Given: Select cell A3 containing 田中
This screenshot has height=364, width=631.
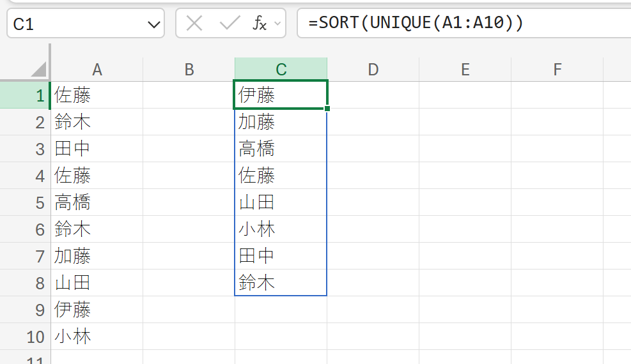Looking at the screenshot, I should coord(97,149).
